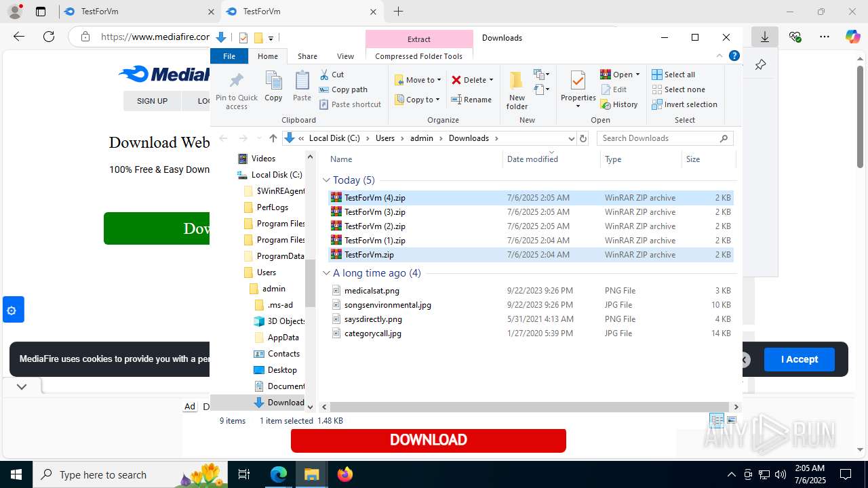Click the Rename command
The height and width of the screenshot is (488, 868).
pos(472,100)
